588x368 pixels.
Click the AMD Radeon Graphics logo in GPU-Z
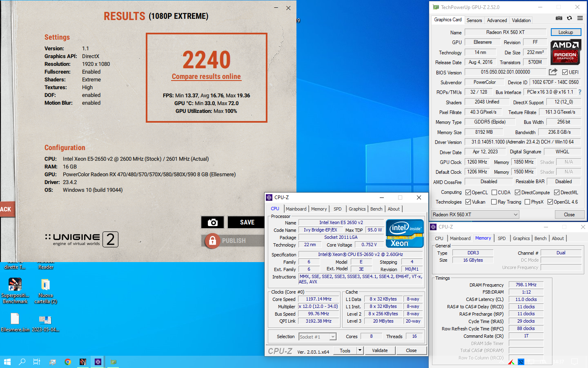[566, 52]
